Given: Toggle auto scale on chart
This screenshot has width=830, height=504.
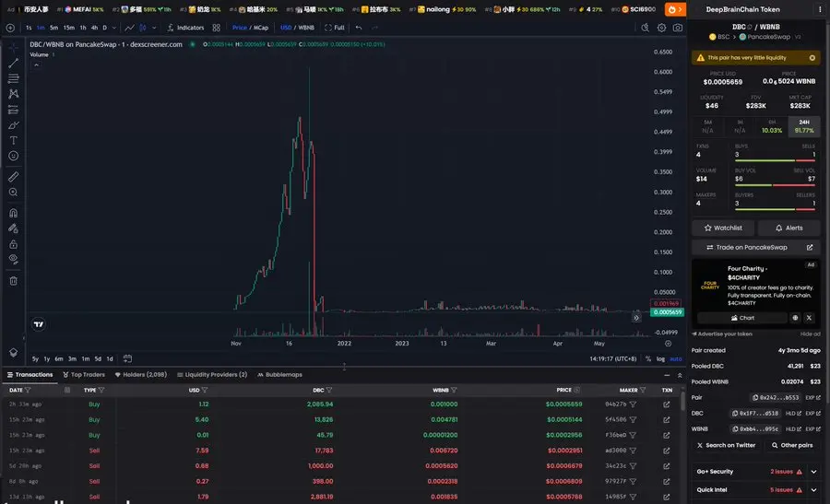Looking at the screenshot, I should (675, 358).
